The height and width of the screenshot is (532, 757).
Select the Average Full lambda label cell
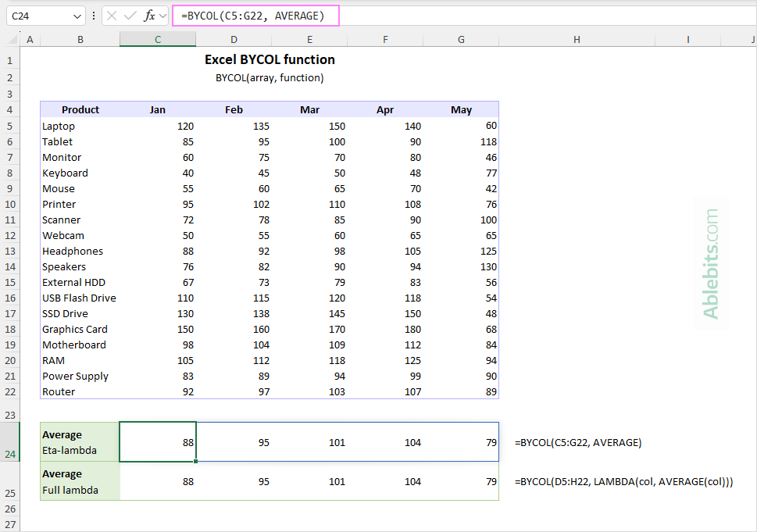tap(80, 481)
